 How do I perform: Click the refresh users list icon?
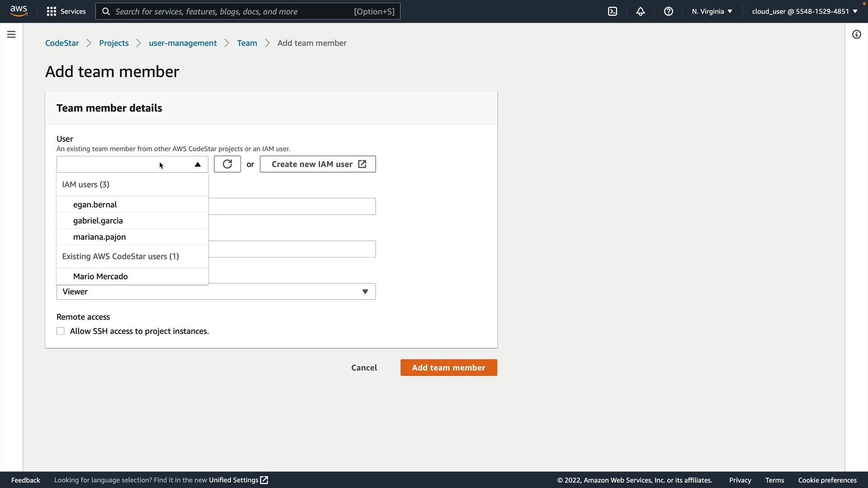click(227, 164)
